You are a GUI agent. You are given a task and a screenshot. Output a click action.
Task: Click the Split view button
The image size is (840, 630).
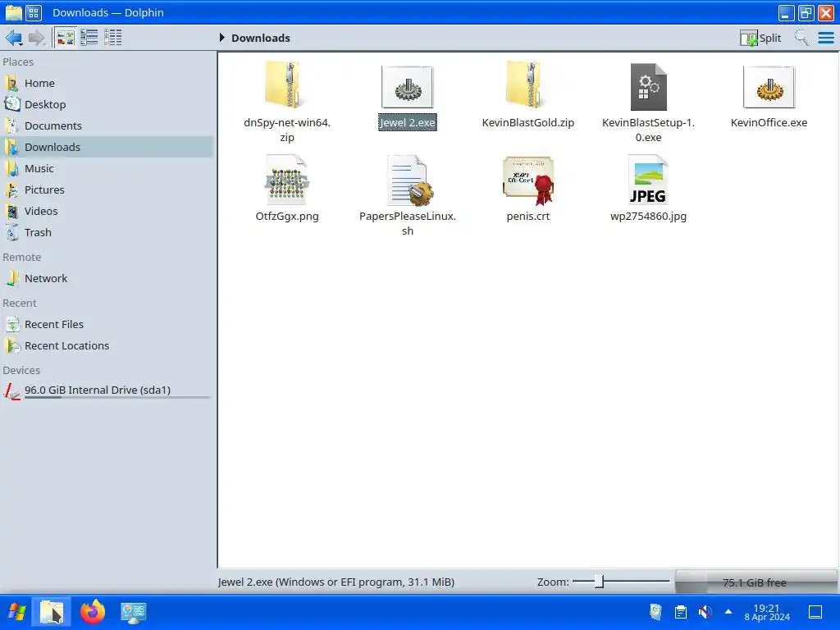[x=760, y=38]
